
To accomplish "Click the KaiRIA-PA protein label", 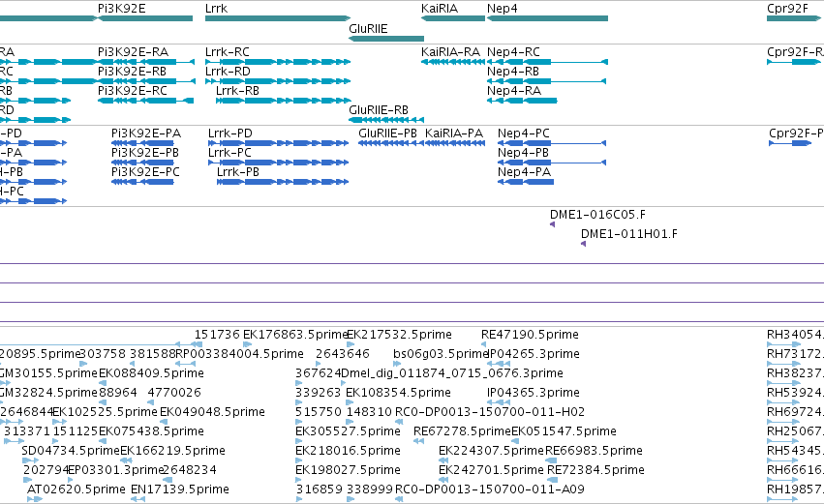I will click(x=453, y=133).
